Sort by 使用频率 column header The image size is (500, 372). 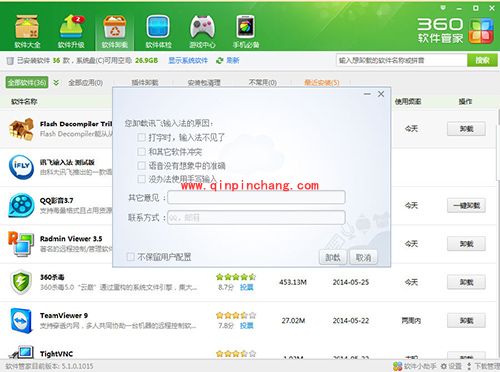[x=408, y=101]
